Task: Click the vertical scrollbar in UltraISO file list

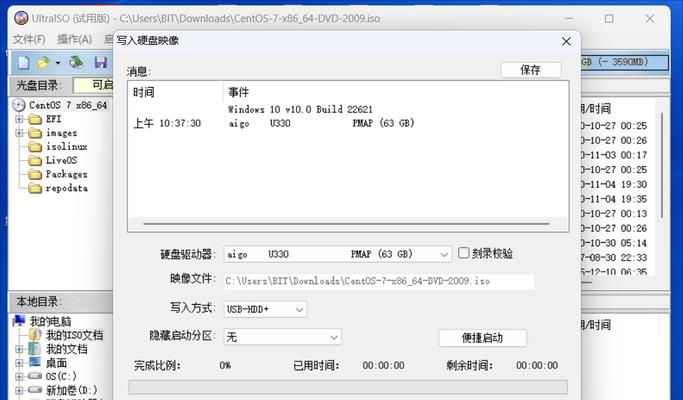Action: pos(662,166)
